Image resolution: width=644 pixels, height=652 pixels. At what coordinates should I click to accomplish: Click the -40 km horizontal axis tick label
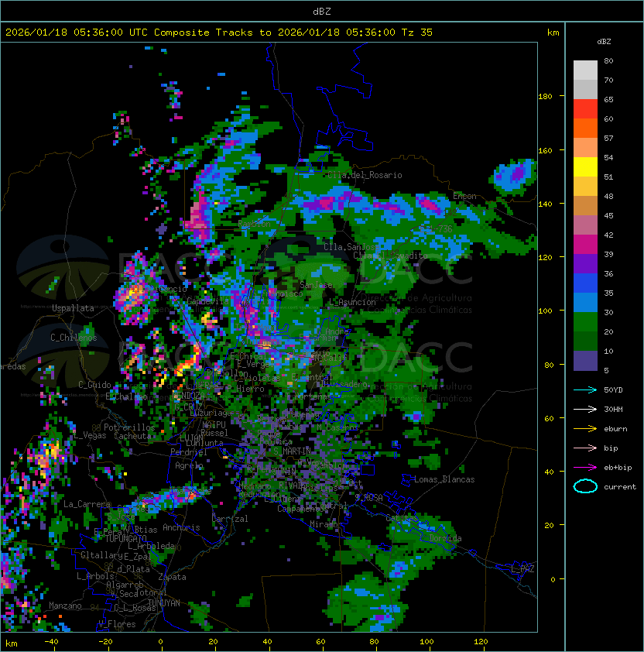[x=51, y=642]
